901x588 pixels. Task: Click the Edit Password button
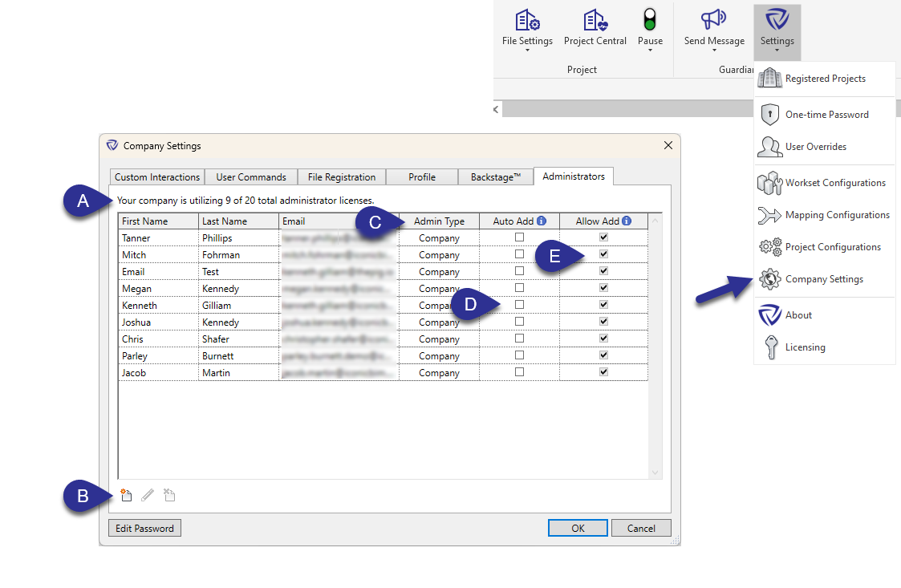[x=144, y=528]
